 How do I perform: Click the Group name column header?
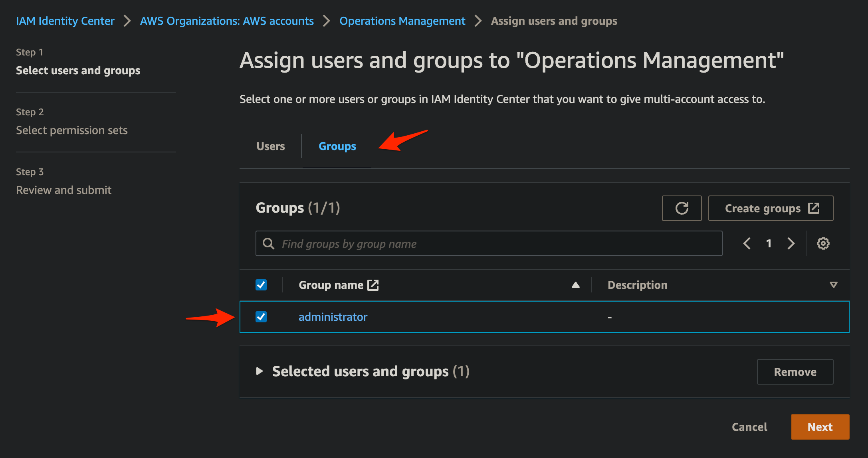(x=331, y=285)
